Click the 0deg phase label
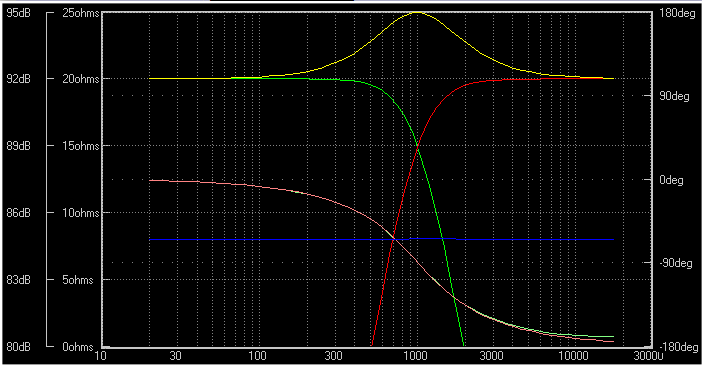 click(x=671, y=180)
